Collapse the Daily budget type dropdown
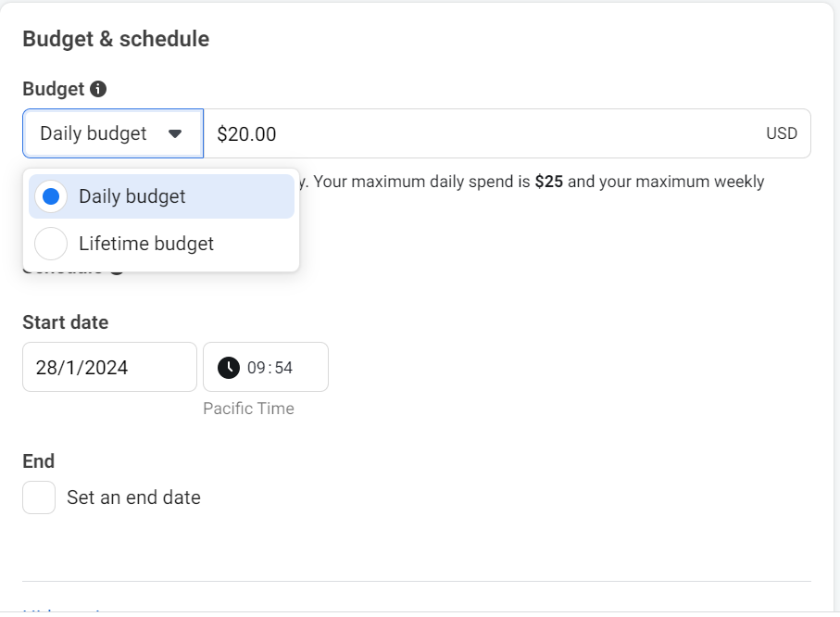This screenshot has height=617, width=840. click(x=112, y=134)
